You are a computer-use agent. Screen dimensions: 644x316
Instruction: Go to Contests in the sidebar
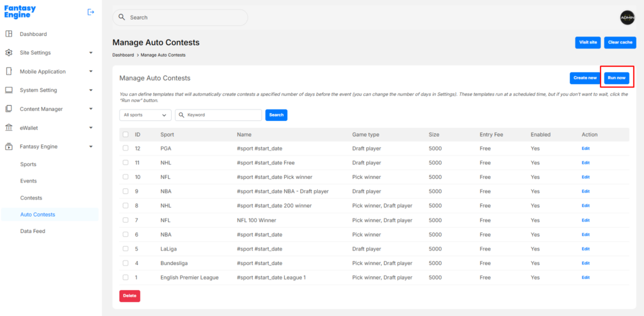coord(31,198)
